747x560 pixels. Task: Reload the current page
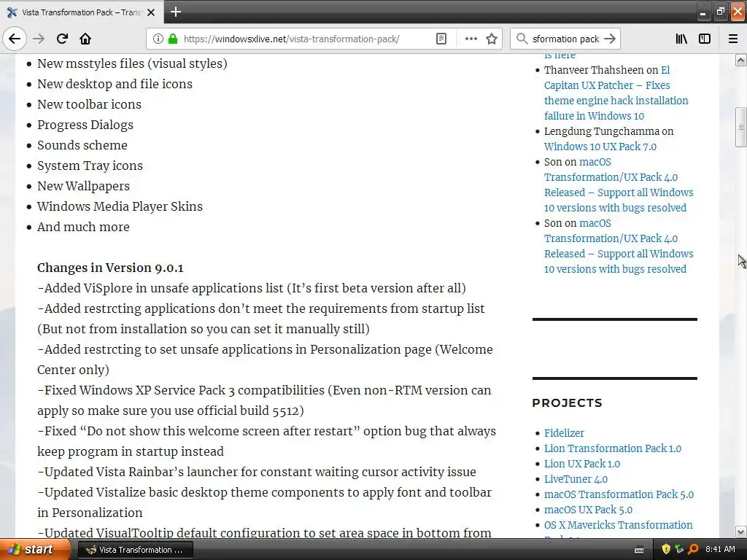coord(62,39)
